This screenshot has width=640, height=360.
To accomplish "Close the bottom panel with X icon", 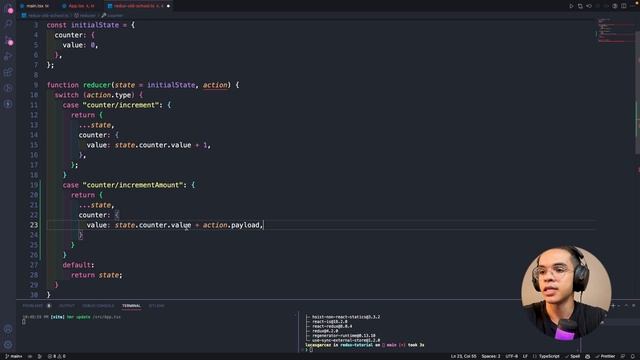I will [x=633, y=305].
